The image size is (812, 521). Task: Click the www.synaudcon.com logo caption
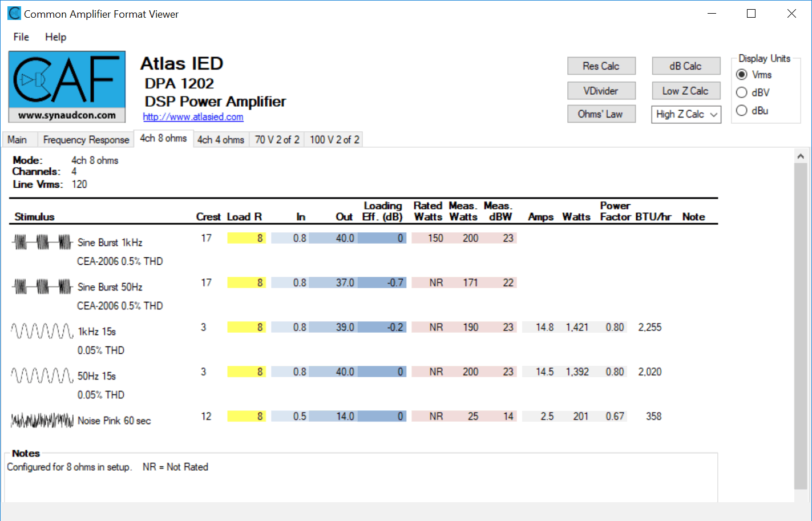tap(67, 115)
